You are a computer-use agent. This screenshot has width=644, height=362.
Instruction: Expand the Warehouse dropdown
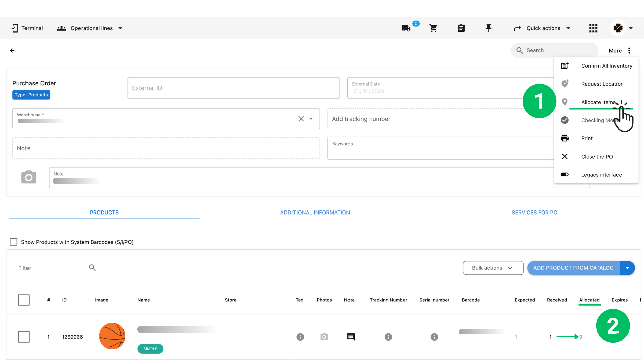pos(311,119)
